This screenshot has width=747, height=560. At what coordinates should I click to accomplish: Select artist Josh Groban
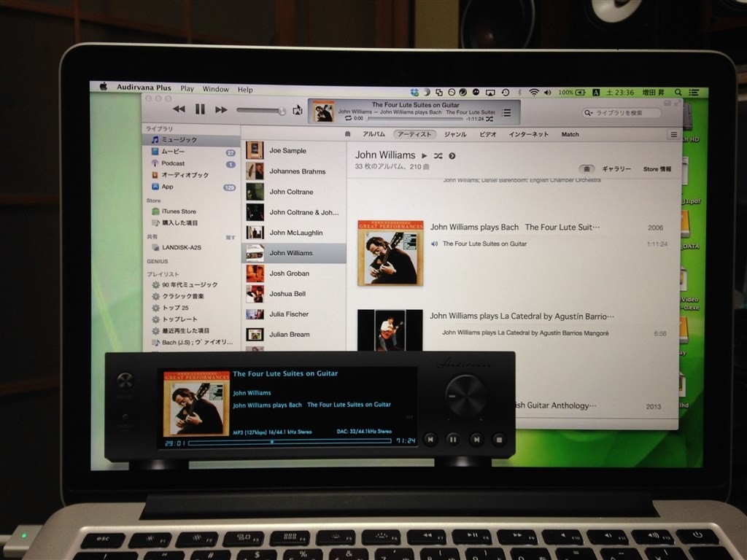tap(294, 273)
